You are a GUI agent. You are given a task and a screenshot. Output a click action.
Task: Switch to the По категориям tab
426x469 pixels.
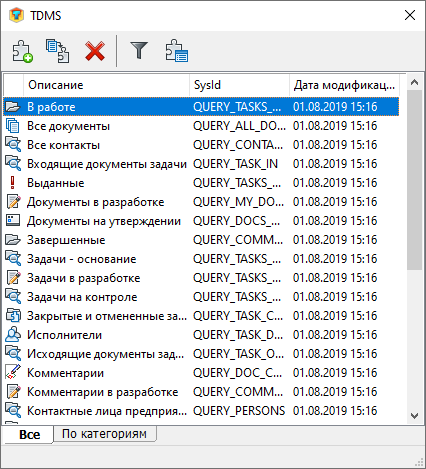coord(104,434)
